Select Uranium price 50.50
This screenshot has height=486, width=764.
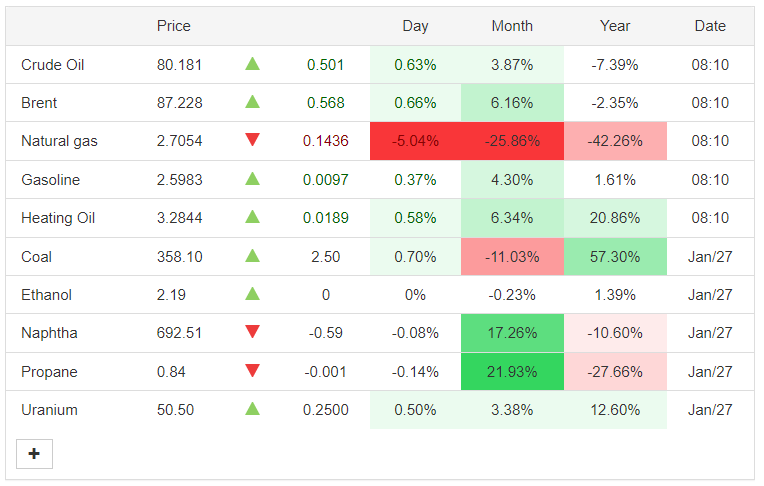(175, 410)
